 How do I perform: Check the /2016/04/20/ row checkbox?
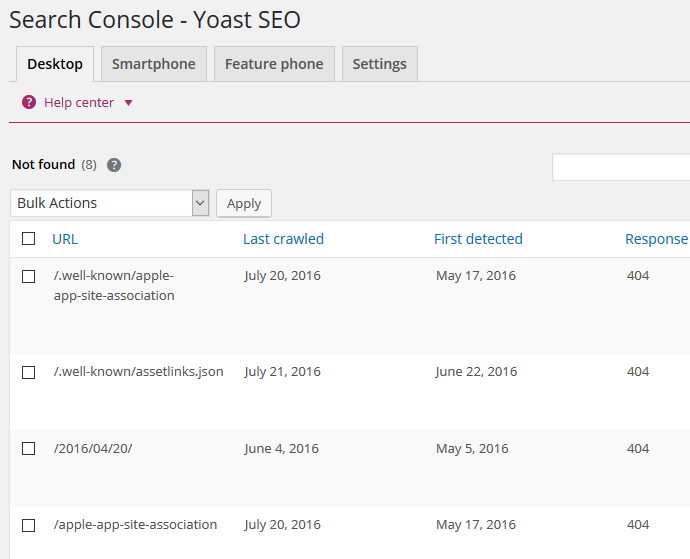tap(29, 449)
